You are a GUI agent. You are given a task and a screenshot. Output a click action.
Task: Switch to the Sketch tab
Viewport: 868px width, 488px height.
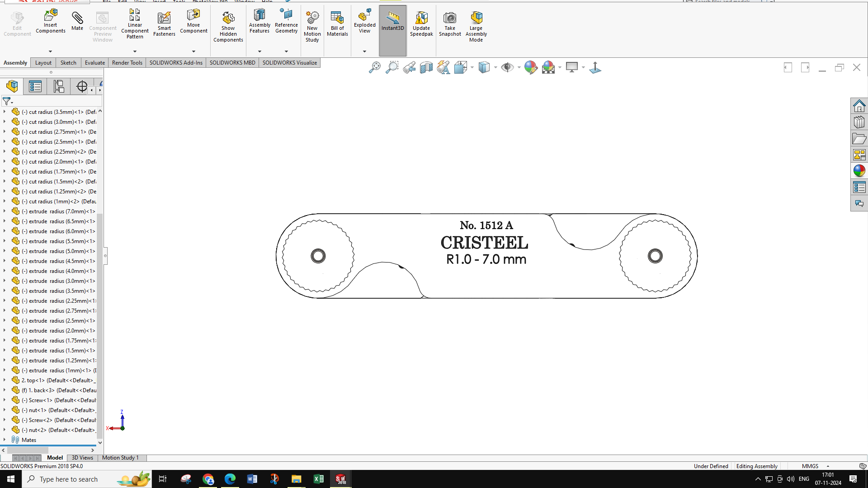68,63
